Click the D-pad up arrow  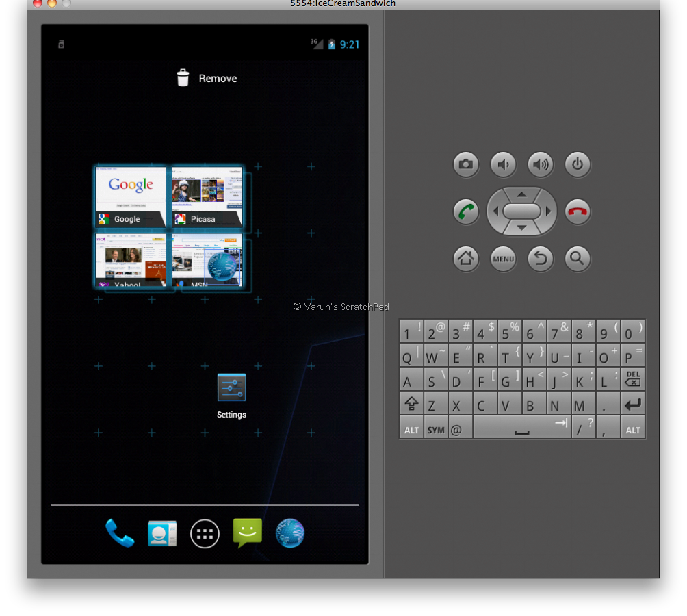(521, 194)
